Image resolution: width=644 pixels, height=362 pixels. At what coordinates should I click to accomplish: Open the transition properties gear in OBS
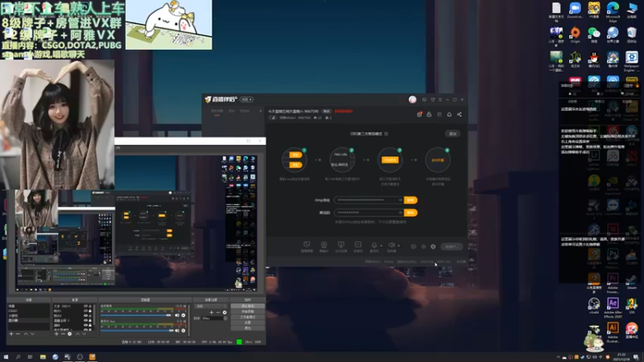pyautogui.click(x=225, y=312)
